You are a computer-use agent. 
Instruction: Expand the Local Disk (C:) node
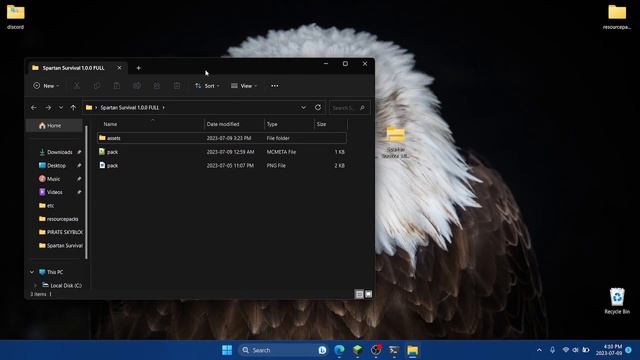(36, 285)
